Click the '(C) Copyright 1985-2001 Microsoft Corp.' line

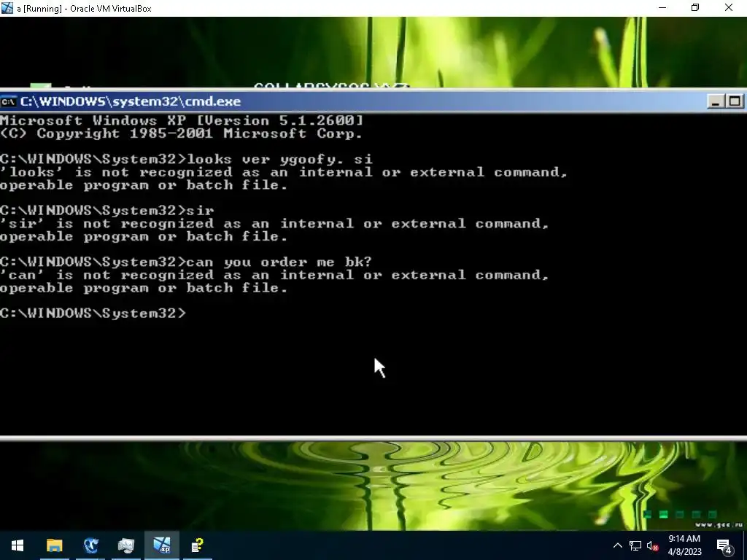point(181,133)
